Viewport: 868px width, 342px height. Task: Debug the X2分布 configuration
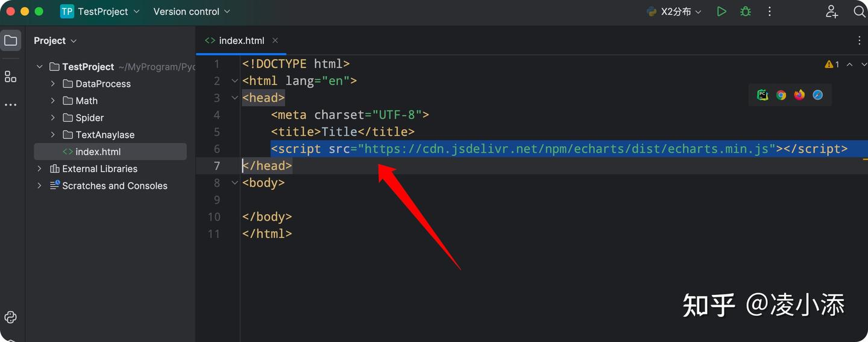pos(746,11)
